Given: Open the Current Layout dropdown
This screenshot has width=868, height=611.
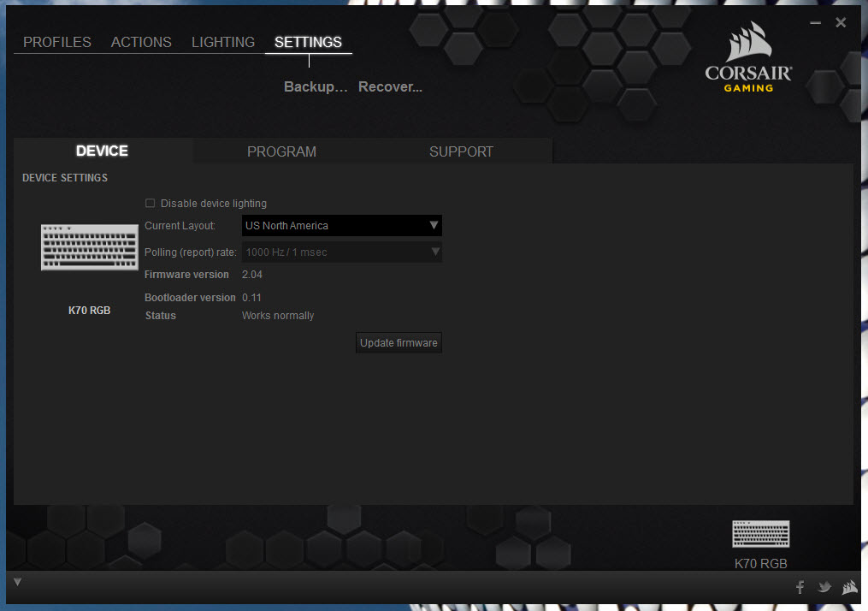Looking at the screenshot, I should tap(341, 225).
